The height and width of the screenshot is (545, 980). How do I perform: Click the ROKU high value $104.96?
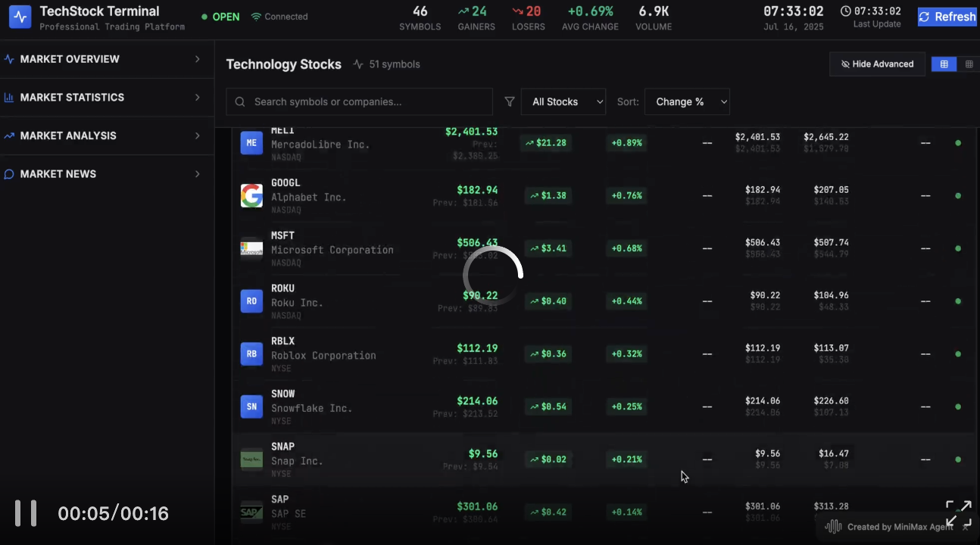tap(831, 295)
